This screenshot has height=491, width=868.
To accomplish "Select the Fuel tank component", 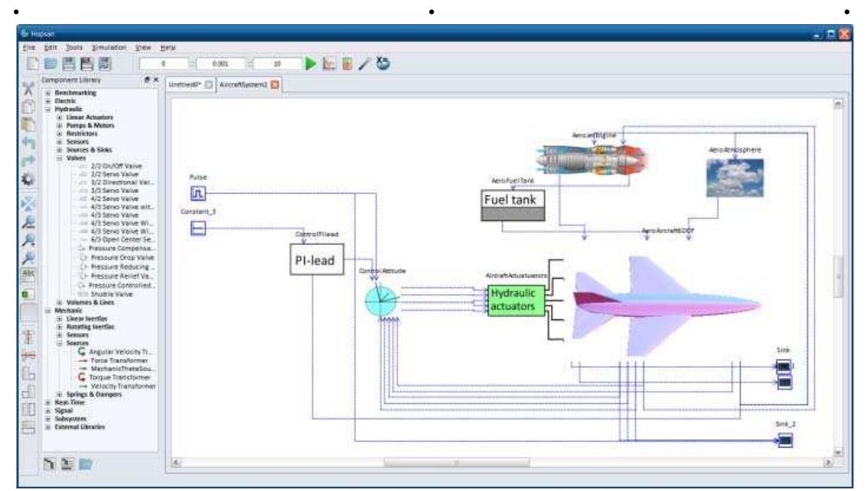I will point(513,205).
